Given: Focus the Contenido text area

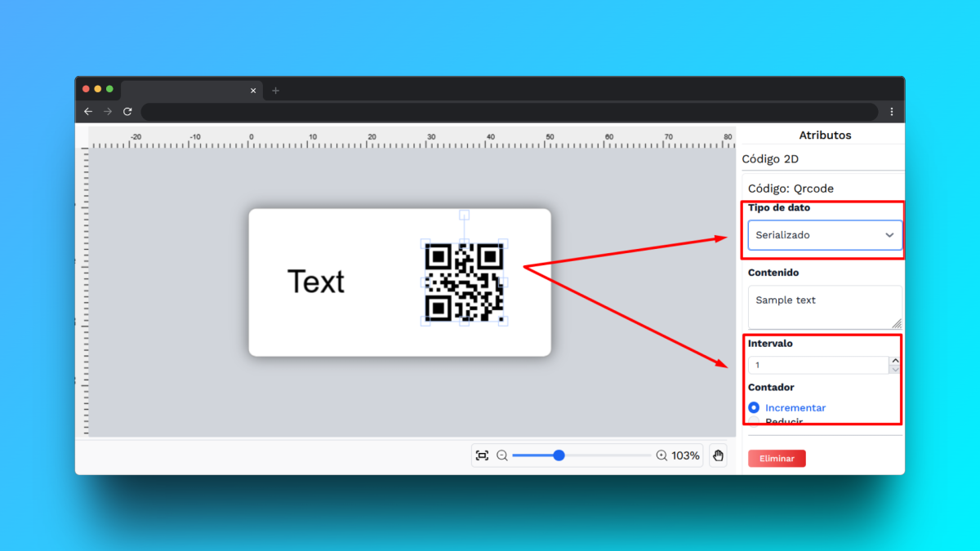Looking at the screenshot, I should coord(825,307).
